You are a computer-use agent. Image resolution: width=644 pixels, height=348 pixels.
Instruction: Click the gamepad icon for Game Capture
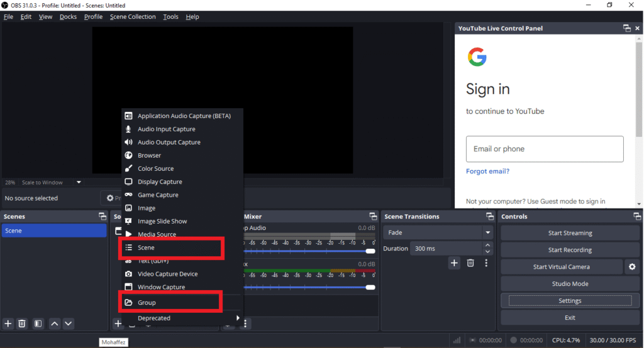tap(128, 195)
